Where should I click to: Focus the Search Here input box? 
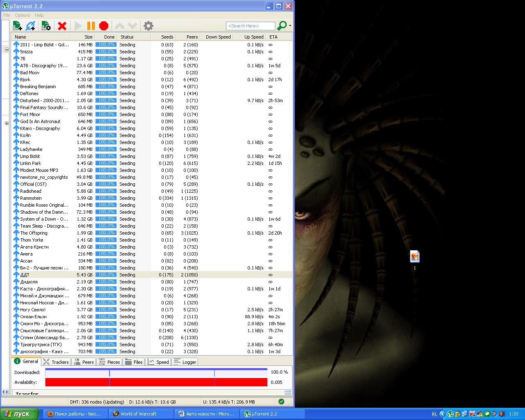click(x=250, y=26)
